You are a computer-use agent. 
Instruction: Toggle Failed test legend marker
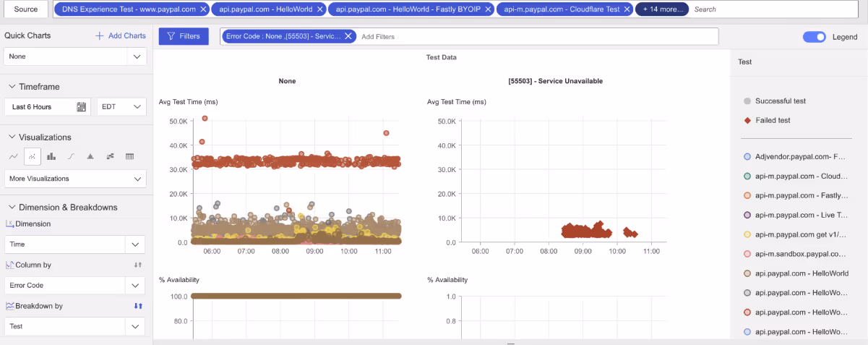747,120
